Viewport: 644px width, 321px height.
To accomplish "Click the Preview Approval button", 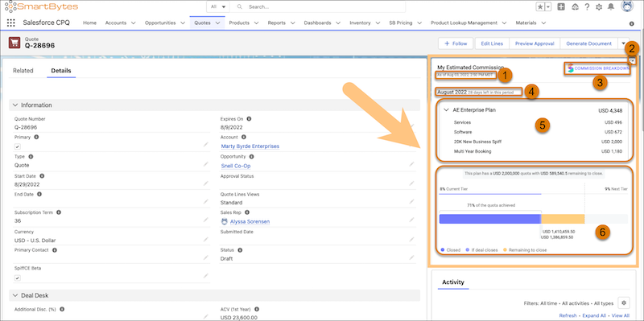I will (535, 43).
